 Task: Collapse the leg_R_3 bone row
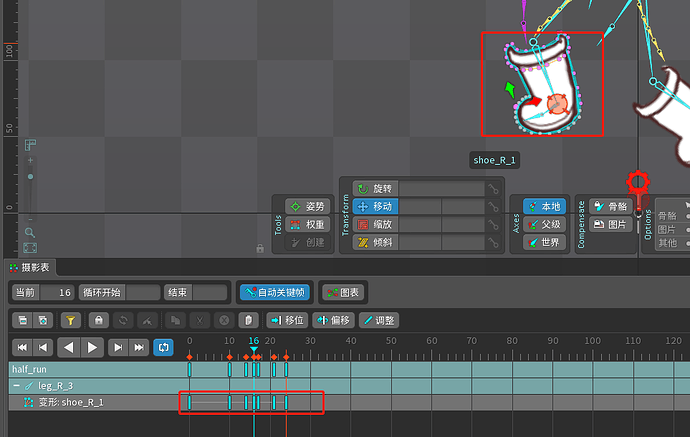16,386
